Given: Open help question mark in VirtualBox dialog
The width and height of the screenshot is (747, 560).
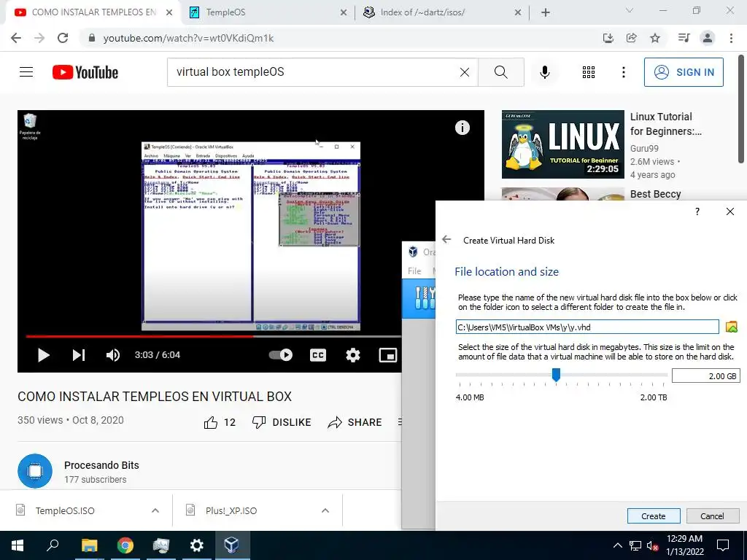Looking at the screenshot, I should pos(697,211).
